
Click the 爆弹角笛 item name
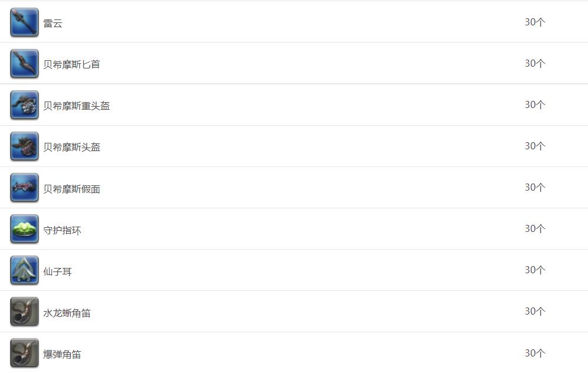pos(63,354)
